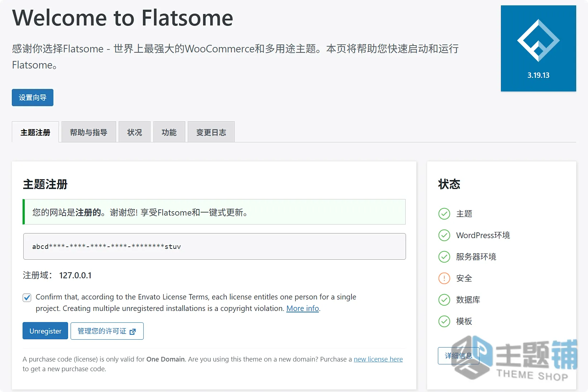The height and width of the screenshot is (392, 588).
Task: Click the 安全 status label
Action: (x=464, y=278)
